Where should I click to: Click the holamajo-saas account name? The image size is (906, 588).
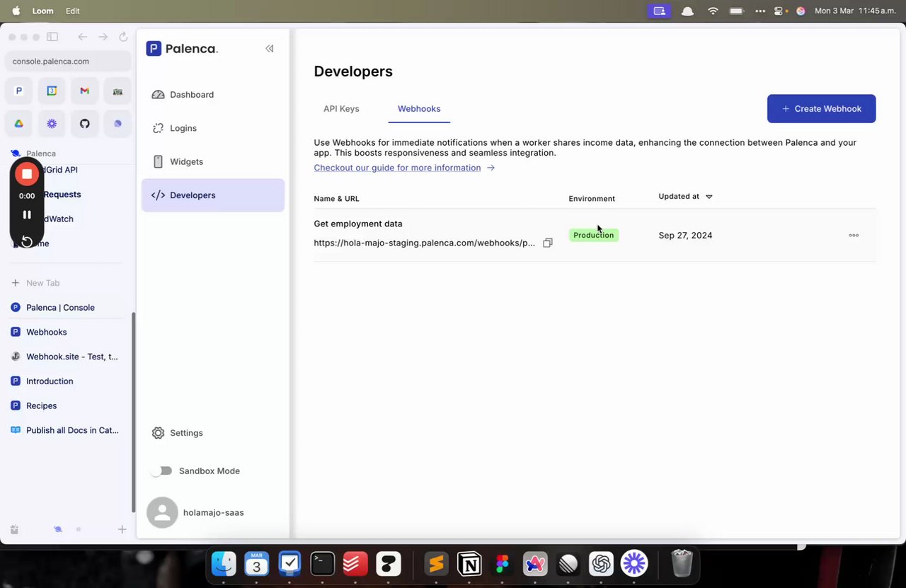(x=213, y=512)
